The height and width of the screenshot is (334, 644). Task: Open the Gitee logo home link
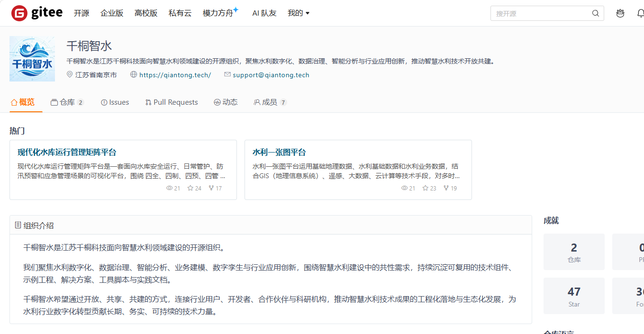coord(37,13)
